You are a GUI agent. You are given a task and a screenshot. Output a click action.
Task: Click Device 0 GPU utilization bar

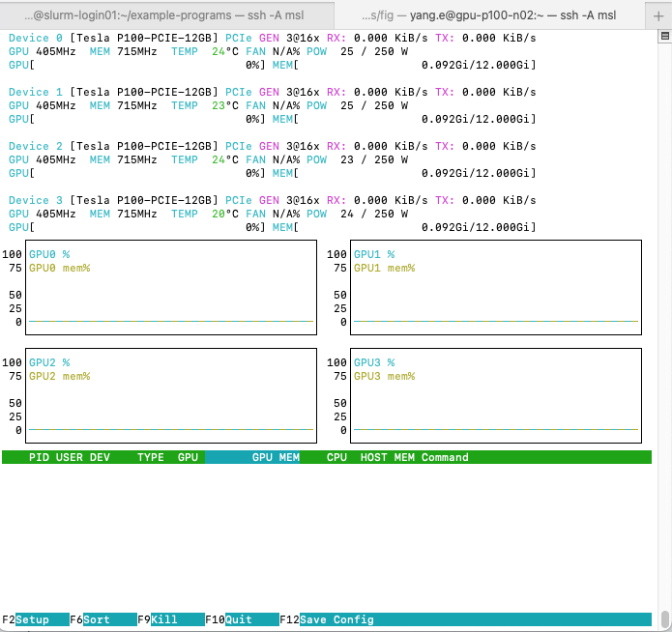click(137, 65)
